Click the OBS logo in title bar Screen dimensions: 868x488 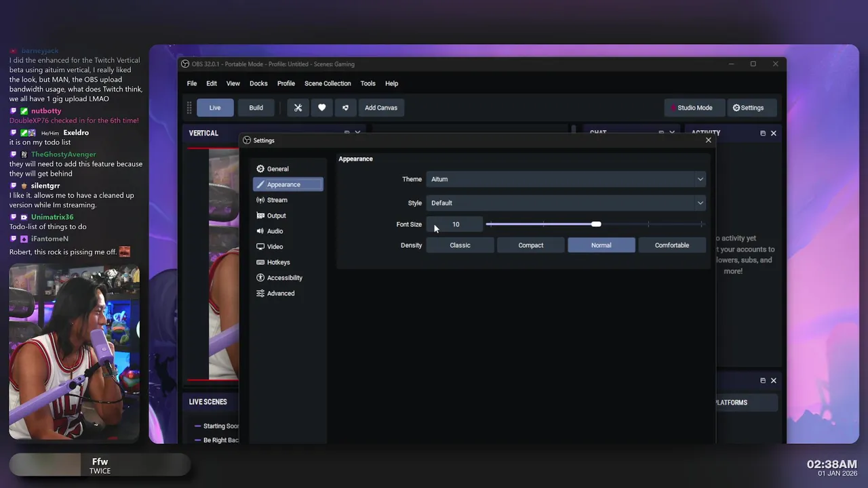click(x=185, y=64)
